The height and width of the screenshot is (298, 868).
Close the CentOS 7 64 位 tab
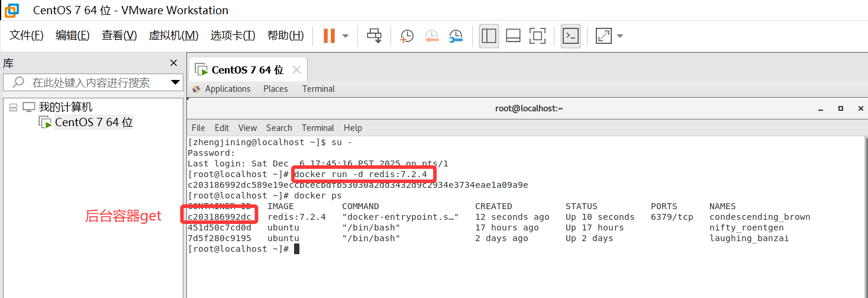(x=296, y=70)
